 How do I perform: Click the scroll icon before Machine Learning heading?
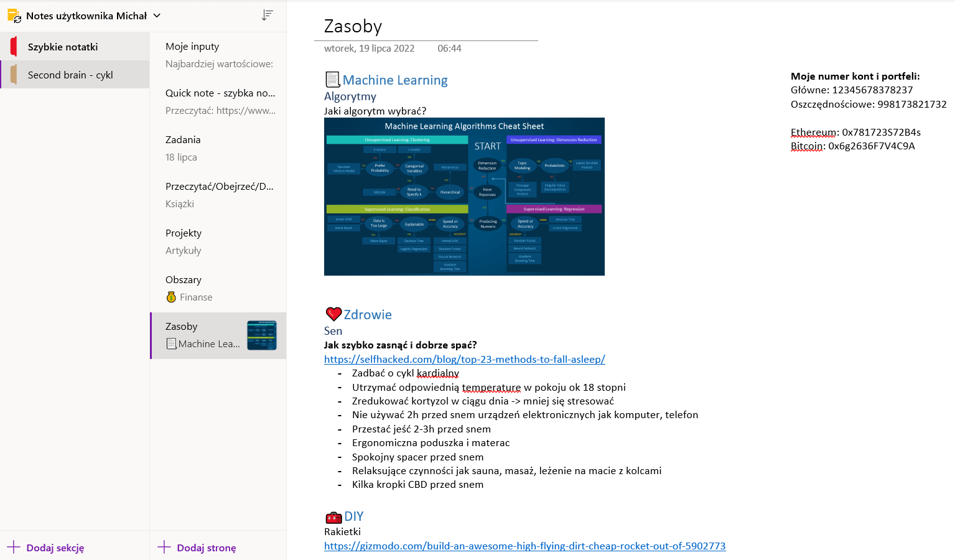pyautogui.click(x=332, y=80)
